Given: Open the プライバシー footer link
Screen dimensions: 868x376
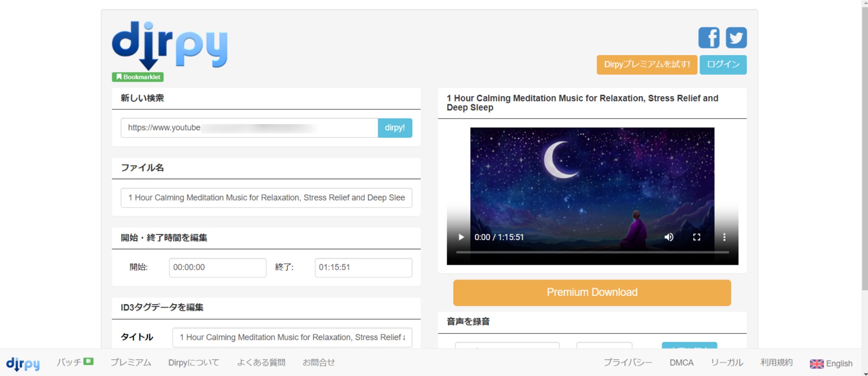Looking at the screenshot, I should tap(628, 362).
